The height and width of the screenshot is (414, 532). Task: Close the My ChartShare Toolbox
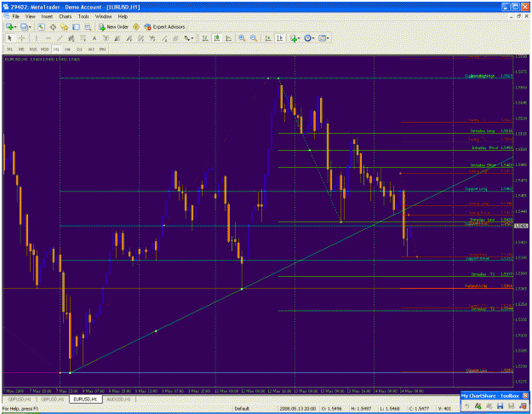pyautogui.click(x=525, y=395)
